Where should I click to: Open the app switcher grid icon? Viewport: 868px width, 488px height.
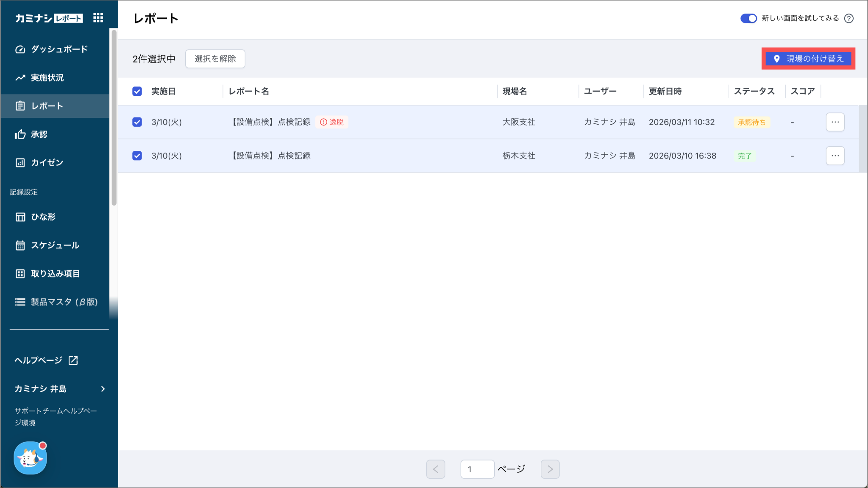pos(98,18)
